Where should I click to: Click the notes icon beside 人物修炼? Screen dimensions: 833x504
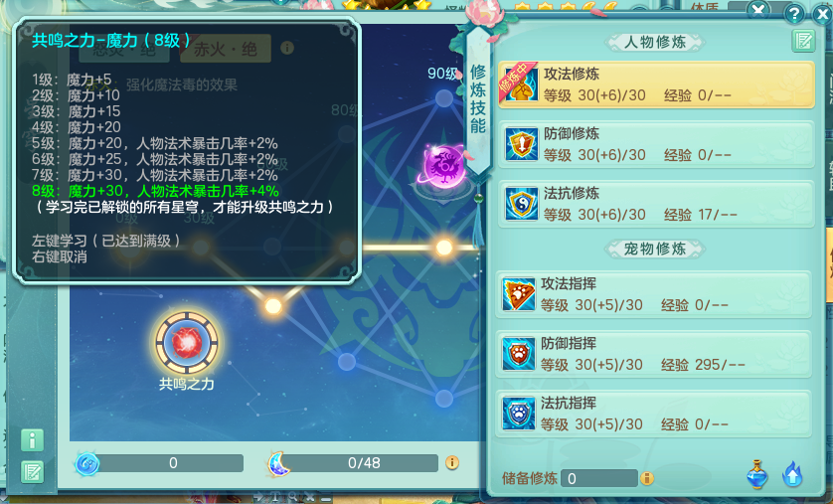803,41
